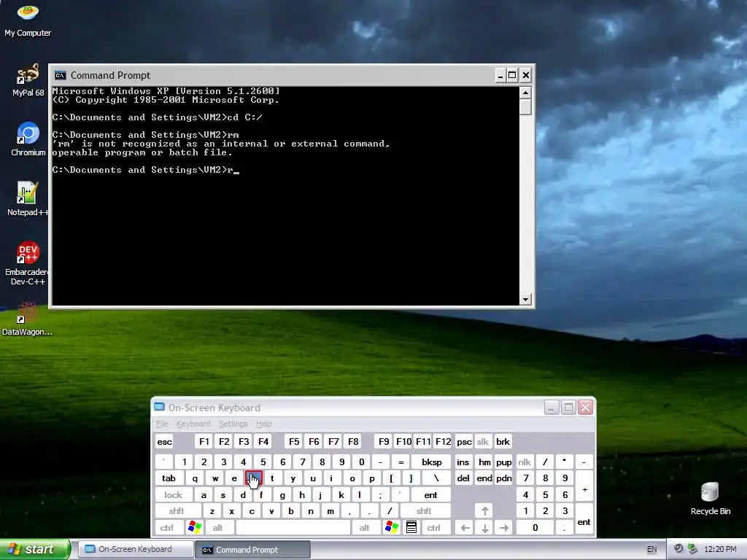Click the right arrow key on keyboard

[504, 528]
